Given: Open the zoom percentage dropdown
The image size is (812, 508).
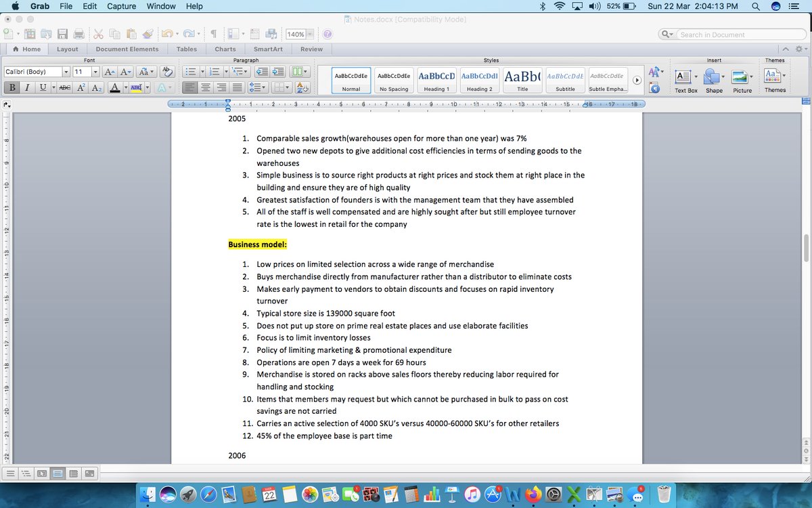Looking at the screenshot, I should 310,34.
